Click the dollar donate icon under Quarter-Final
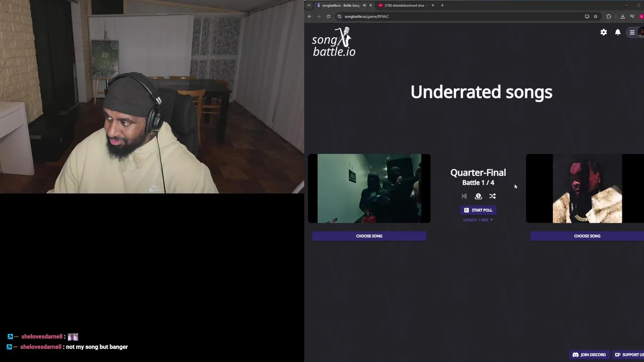Viewport: 644px width, 362px height. click(x=478, y=196)
